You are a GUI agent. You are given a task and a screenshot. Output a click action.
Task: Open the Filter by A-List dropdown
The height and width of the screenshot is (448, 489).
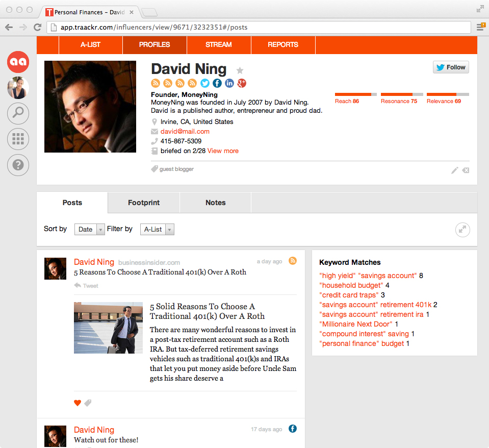(x=157, y=229)
